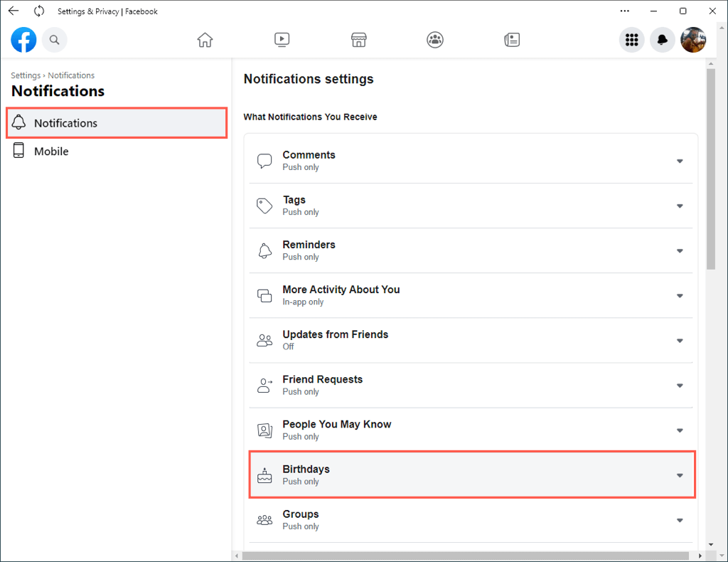Click the profile picture avatar
Viewport: 728px width, 562px height.
(x=693, y=40)
